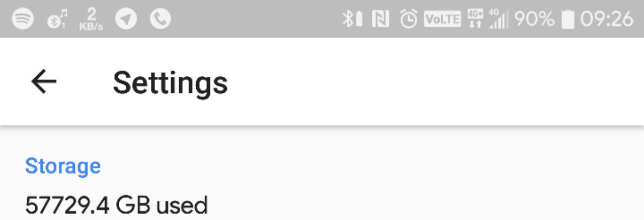Viewport: 644px width, 220px height.
Task: Tap the Spotify notification icon
Action: click(23, 20)
